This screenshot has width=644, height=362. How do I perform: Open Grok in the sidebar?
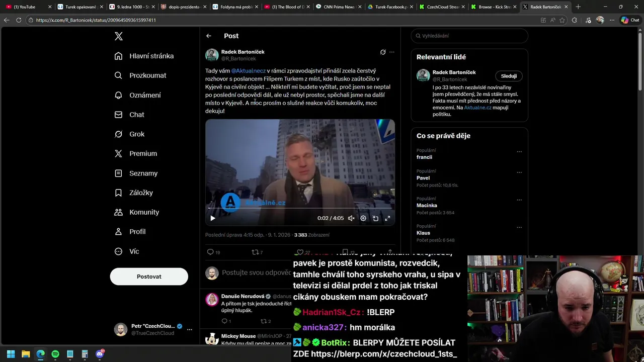[x=129, y=134]
